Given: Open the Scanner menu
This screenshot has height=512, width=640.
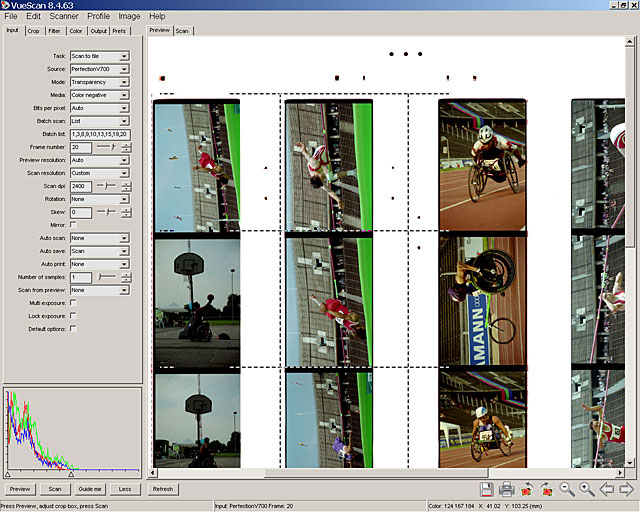Looking at the screenshot, I should point(64,17).
